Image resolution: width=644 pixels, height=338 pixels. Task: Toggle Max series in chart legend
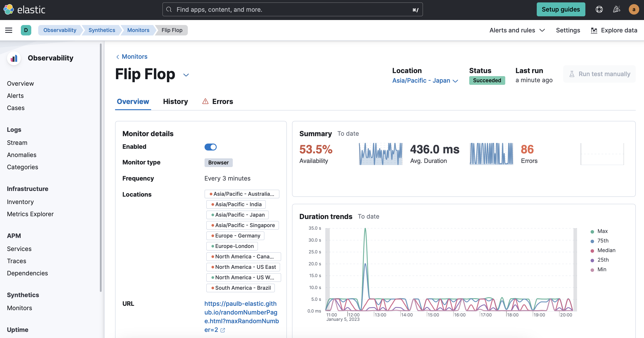click(x=602, y=231)
